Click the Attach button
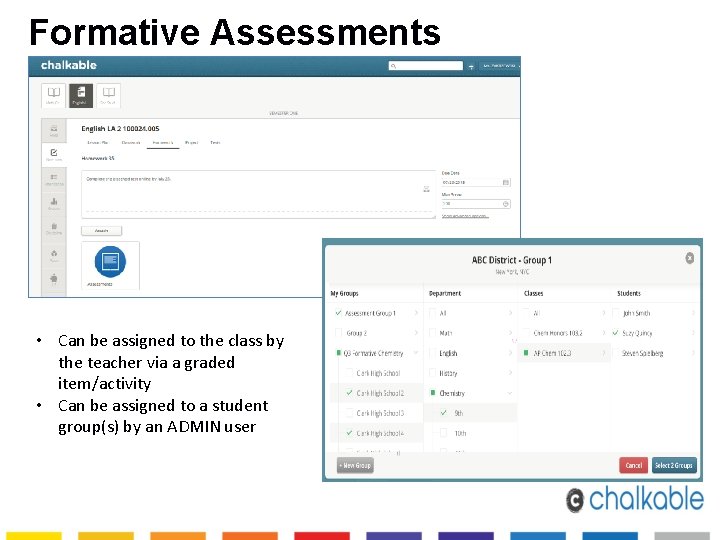 click(101, 231)
